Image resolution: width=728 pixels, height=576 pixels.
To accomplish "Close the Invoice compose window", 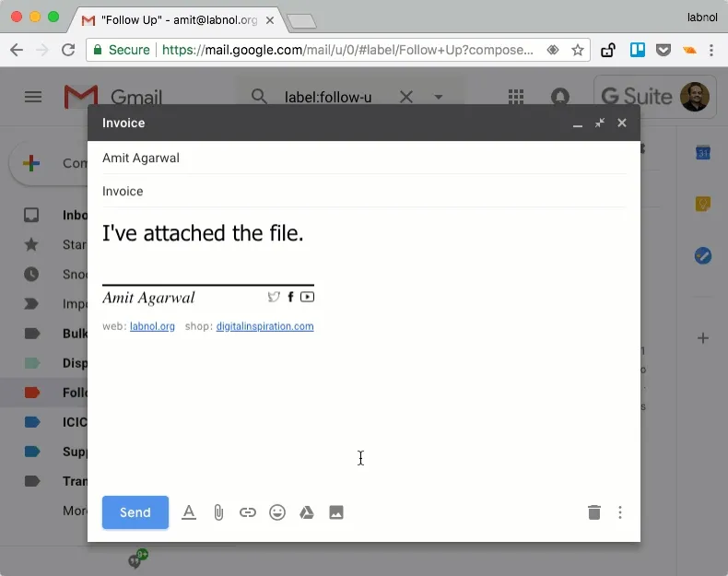I will [x=622, y=123].
